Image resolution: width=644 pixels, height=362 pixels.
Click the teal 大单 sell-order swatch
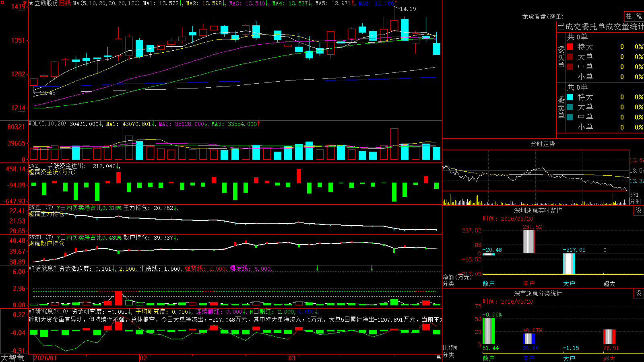(x=570, y=107)
